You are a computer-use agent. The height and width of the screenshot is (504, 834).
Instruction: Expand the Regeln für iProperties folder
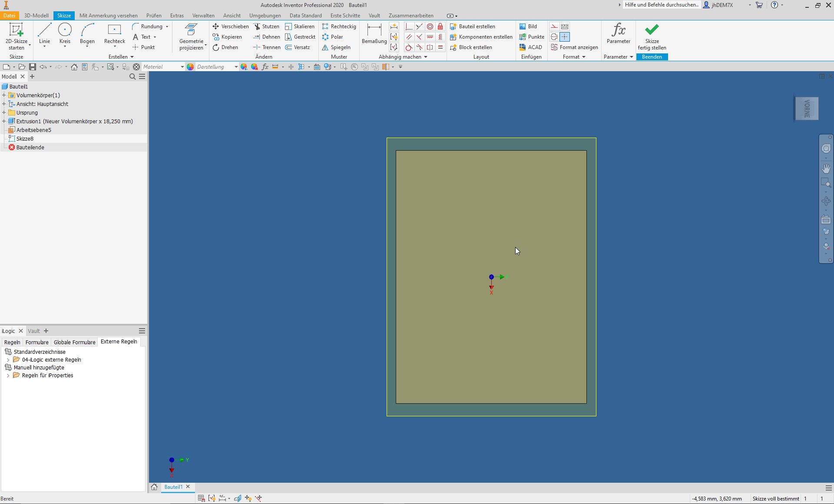[6, 376]
